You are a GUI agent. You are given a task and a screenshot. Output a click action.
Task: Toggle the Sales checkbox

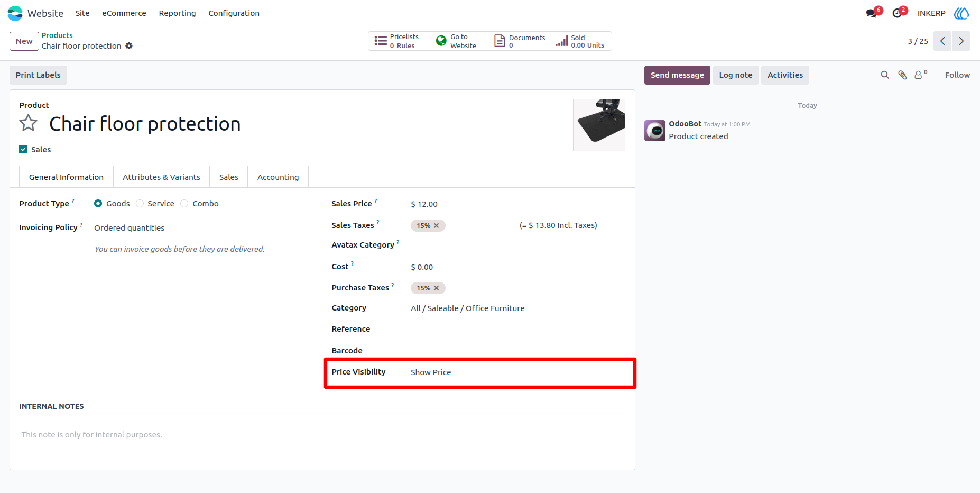click(23, 150)
